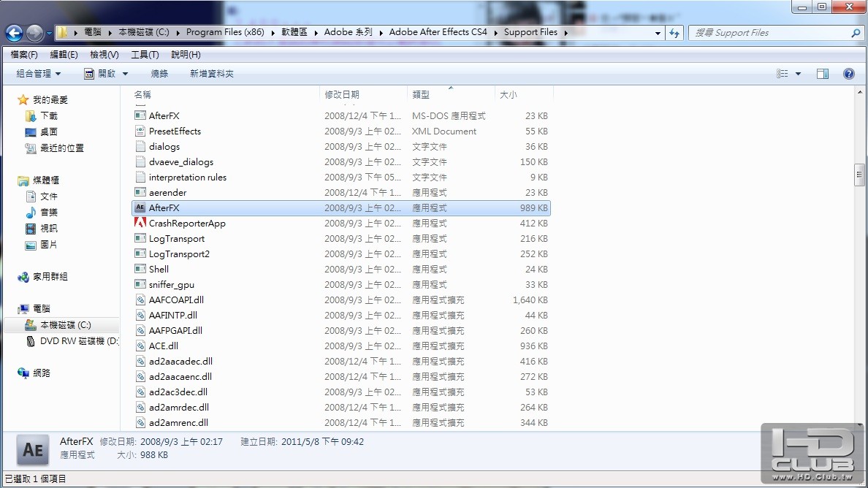The image size is (868, 488).
Task: Sort files by the 大小 column header
Action: tap(524, 95)
